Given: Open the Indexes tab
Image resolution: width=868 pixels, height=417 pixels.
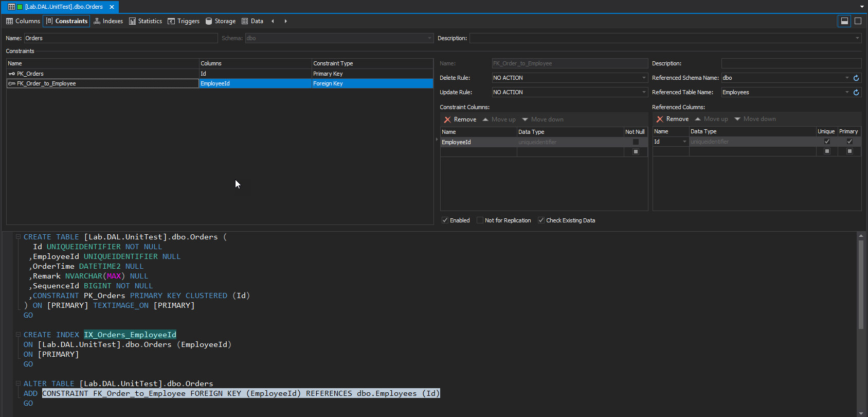Looking at the screenshot, I should (109, 21).
